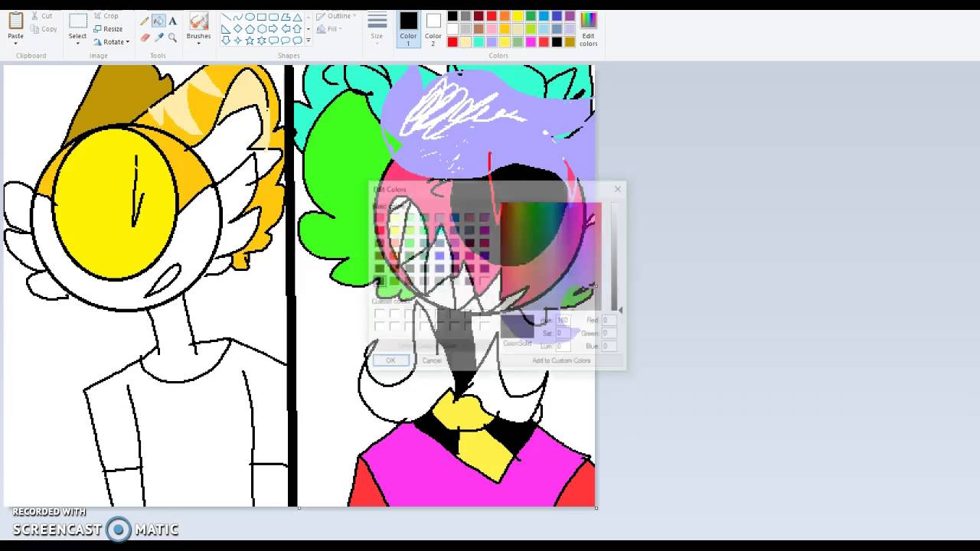Open the shape Outline dropdown
Screen dimensions: 980x551
coord(336,16)
